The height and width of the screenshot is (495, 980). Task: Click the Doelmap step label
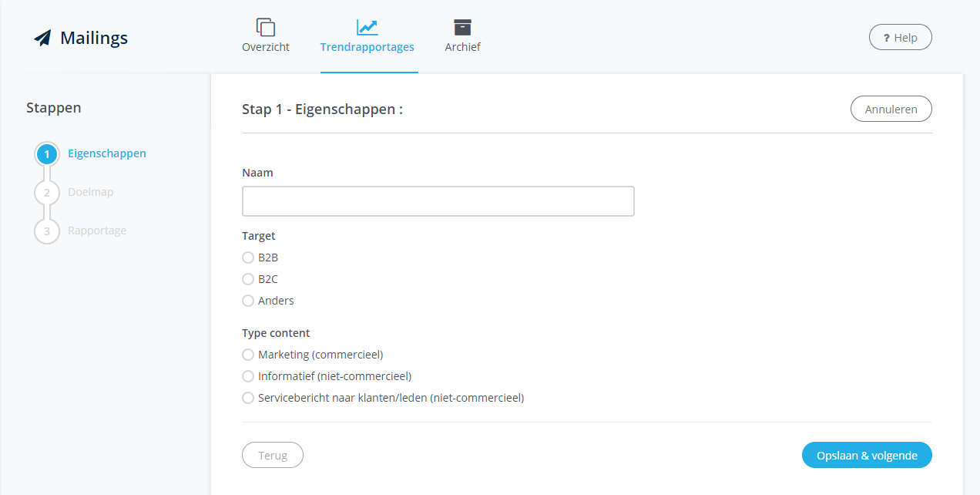click(x=90, y=191)
